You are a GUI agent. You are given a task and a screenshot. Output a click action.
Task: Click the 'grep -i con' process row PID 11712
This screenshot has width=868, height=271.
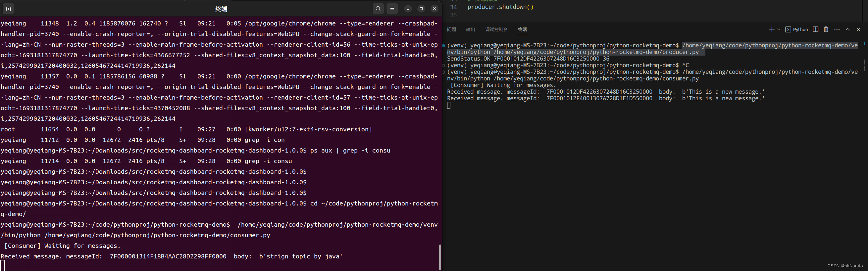coord(142,140)
